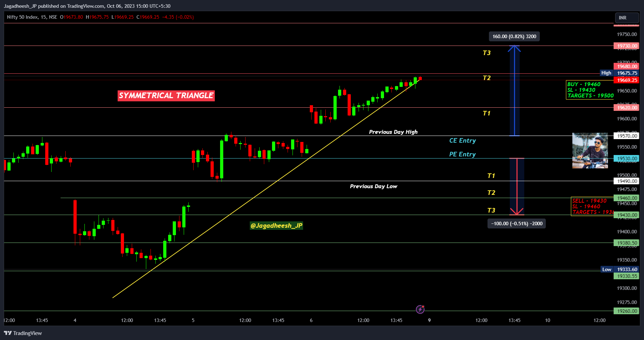The height and width of the screenshot is (340, 644).
Task: Click the blue upward measurement arrow
Action: 514,91
